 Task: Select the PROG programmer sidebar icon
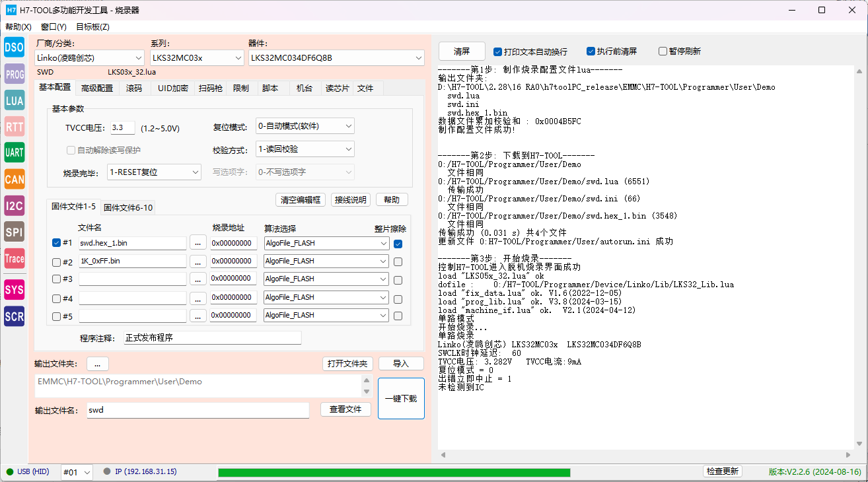[15, 74]
